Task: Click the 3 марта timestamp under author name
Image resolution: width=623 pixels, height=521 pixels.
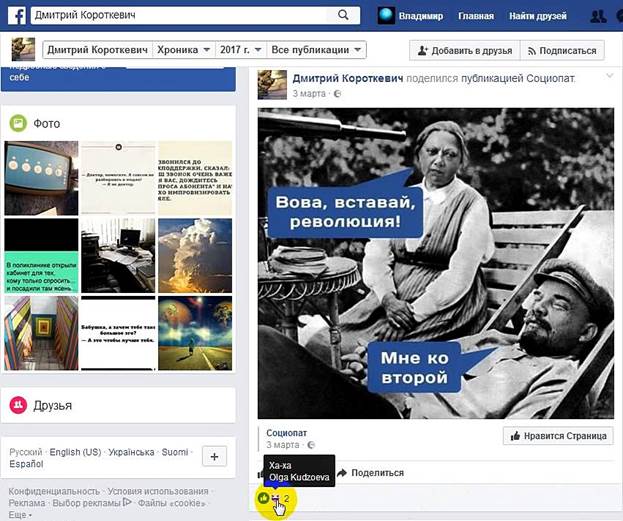Action: coord(309,93)
